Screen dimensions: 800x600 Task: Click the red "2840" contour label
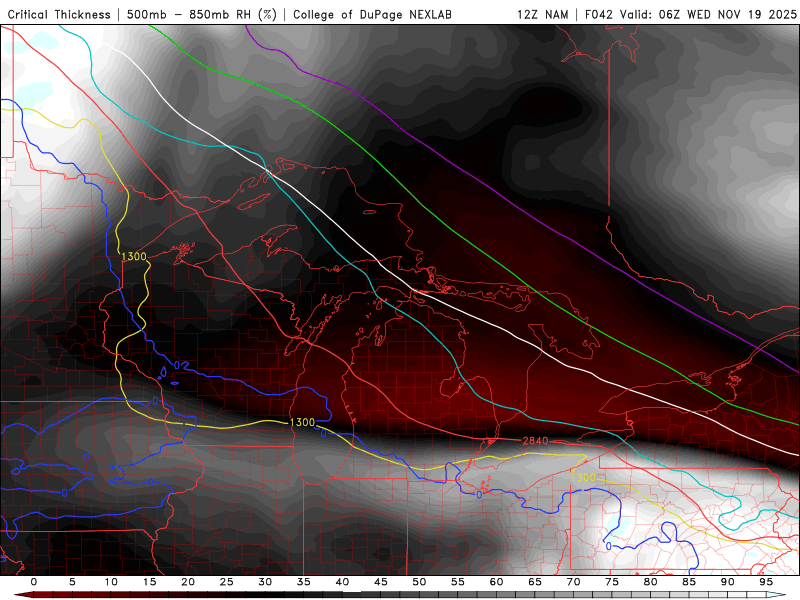[x=535, y=441]
